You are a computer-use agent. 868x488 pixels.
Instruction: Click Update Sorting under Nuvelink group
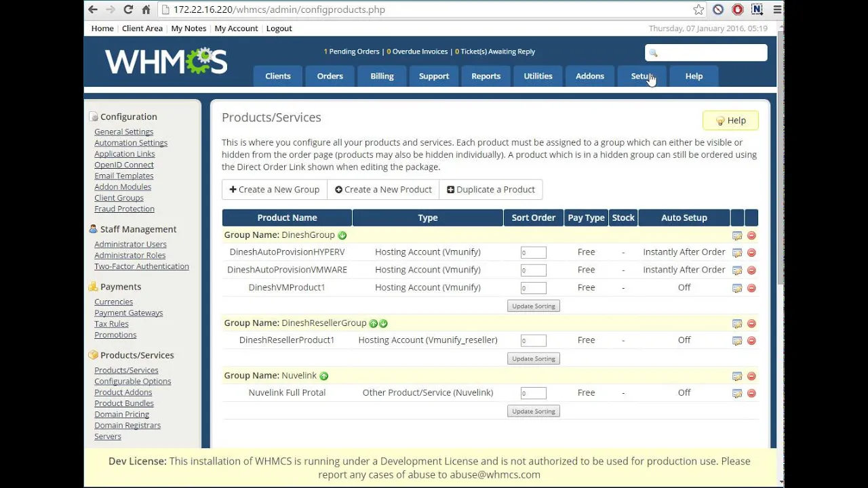click(534, 411)
